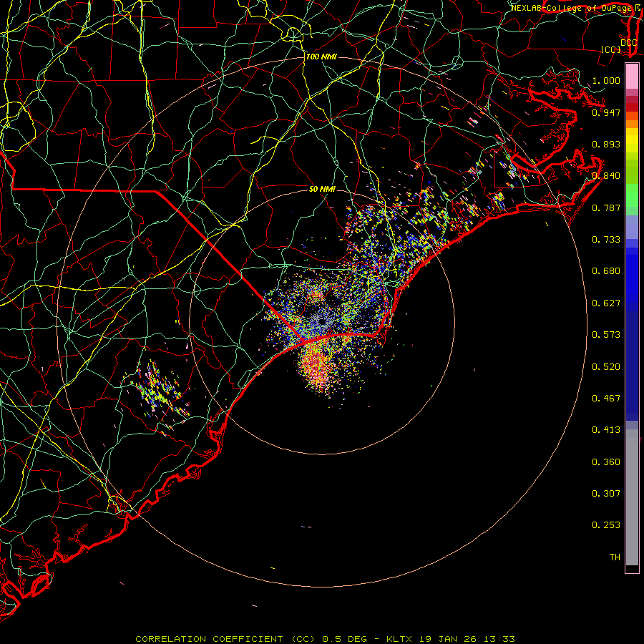Screen dimensions: 644x644
Task: Click the 0.573 legend value
Action: (606, 335)
